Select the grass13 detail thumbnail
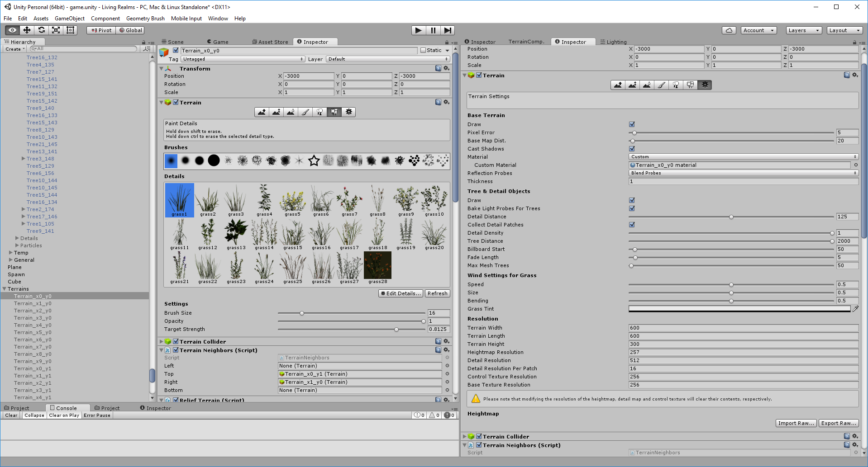This screenshot has width=868, height=467. (x=236, y=234)
